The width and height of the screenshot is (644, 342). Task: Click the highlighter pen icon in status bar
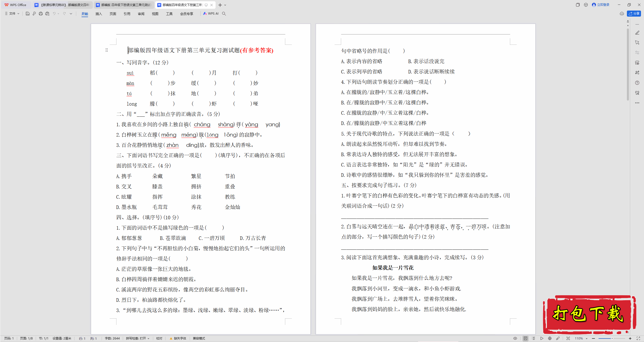click(558, 338)
